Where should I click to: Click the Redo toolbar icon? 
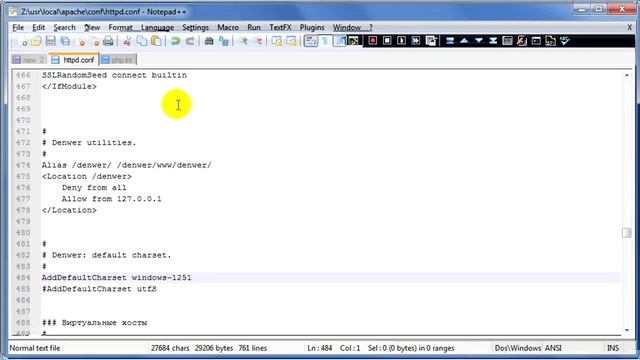pos(190,41)
